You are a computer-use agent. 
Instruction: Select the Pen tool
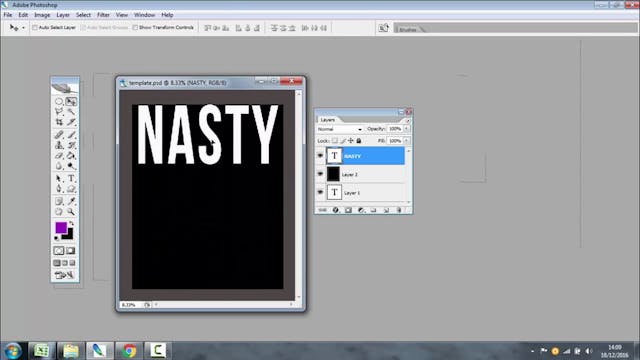click(59, 189)
